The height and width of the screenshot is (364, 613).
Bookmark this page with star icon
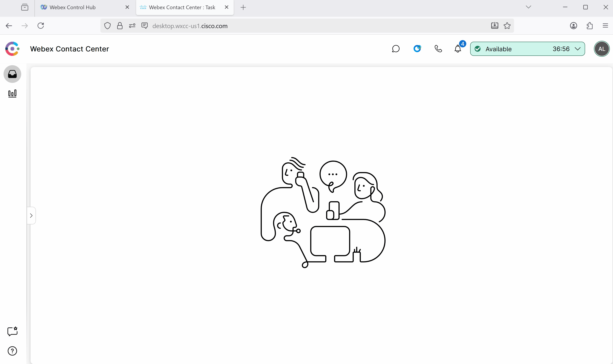(x=507, y=26)
